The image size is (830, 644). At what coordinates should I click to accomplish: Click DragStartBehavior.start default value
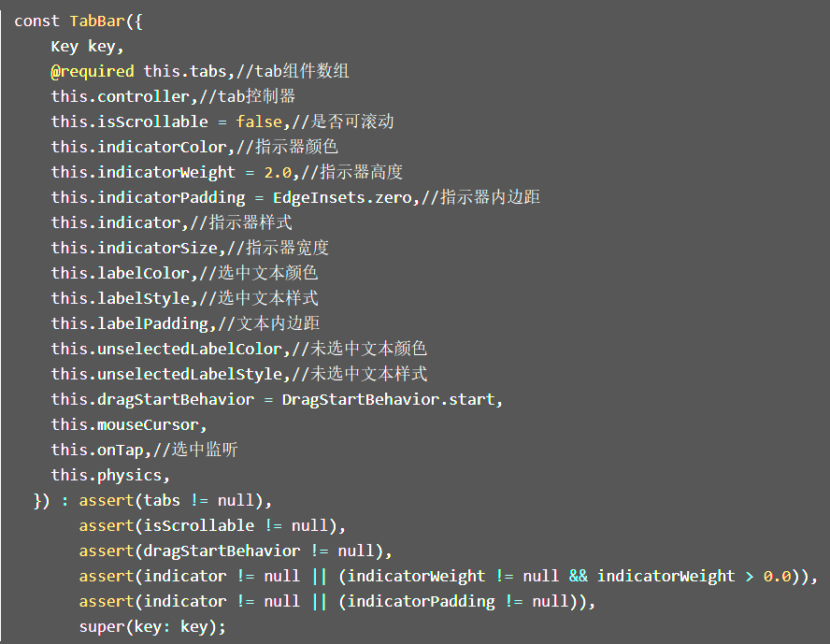pos(389,399)
